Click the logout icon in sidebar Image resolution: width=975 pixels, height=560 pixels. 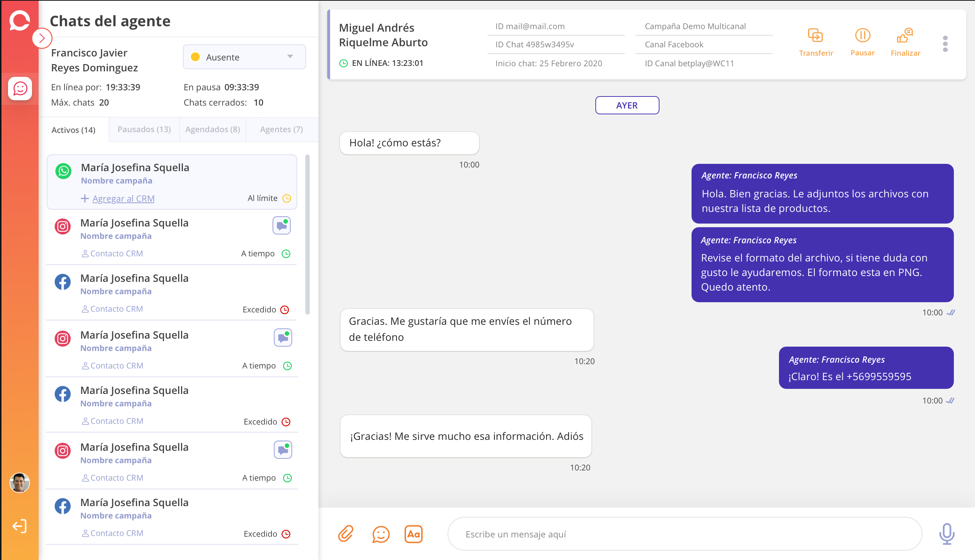tap(19, 526)
